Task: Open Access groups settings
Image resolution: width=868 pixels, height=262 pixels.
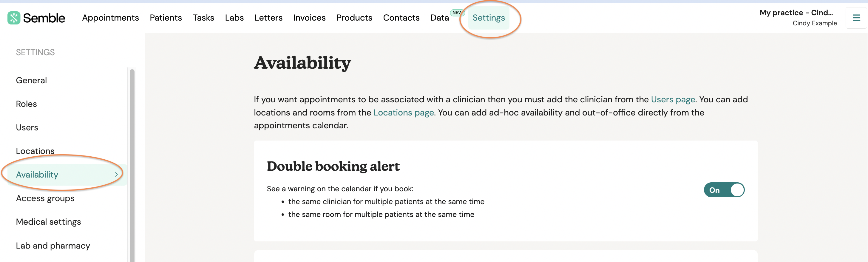Action: tap(45, 198)
